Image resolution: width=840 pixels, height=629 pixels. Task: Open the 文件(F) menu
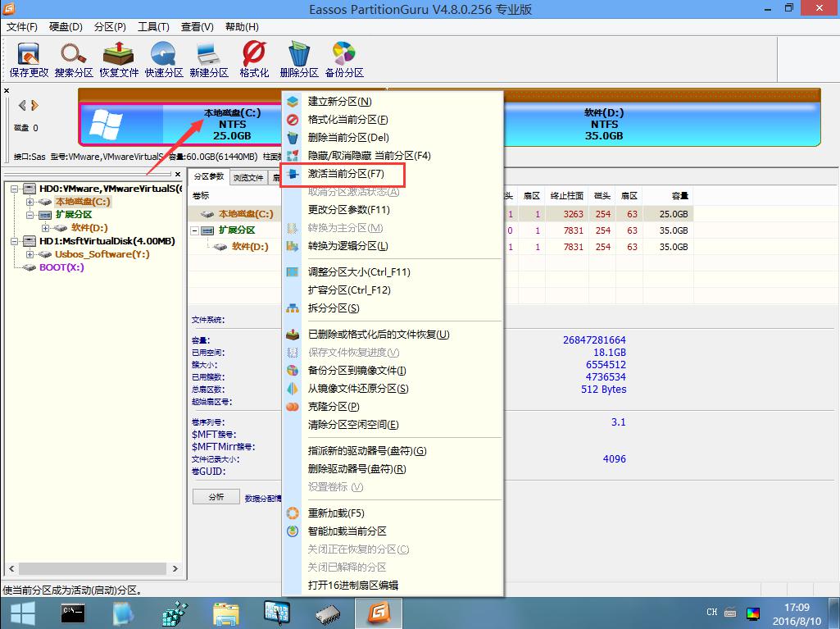pyautogui.click(x=22, y=27)
